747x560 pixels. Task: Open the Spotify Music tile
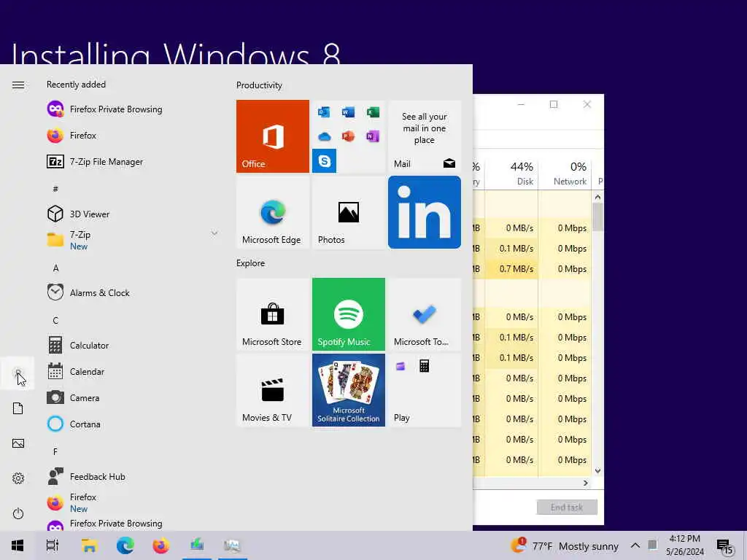coord(348,314)
